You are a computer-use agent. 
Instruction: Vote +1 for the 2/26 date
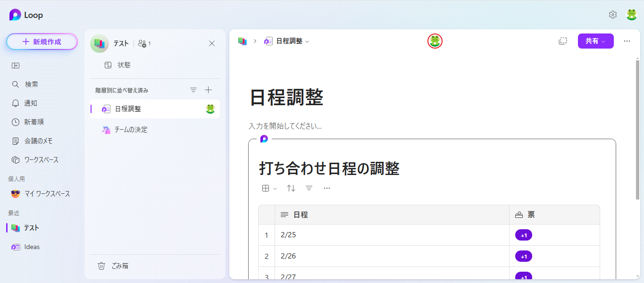click(x=523, y=256)
